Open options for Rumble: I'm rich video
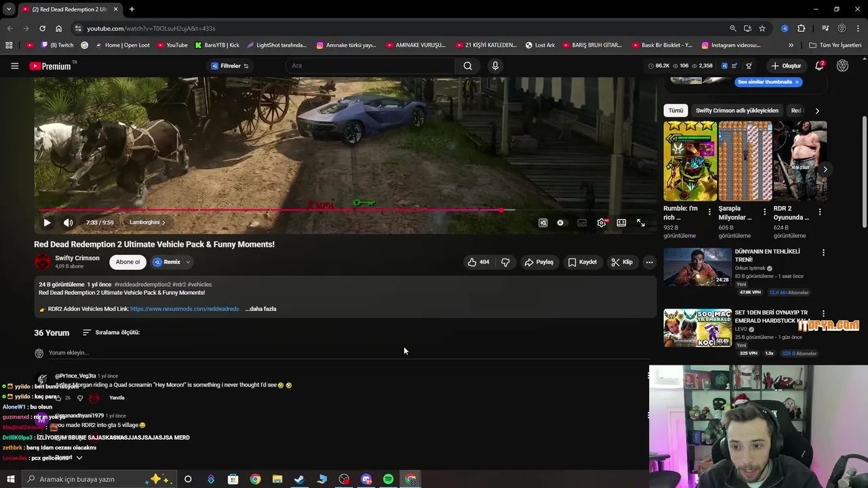868x488 pixels. click(709, 212)
